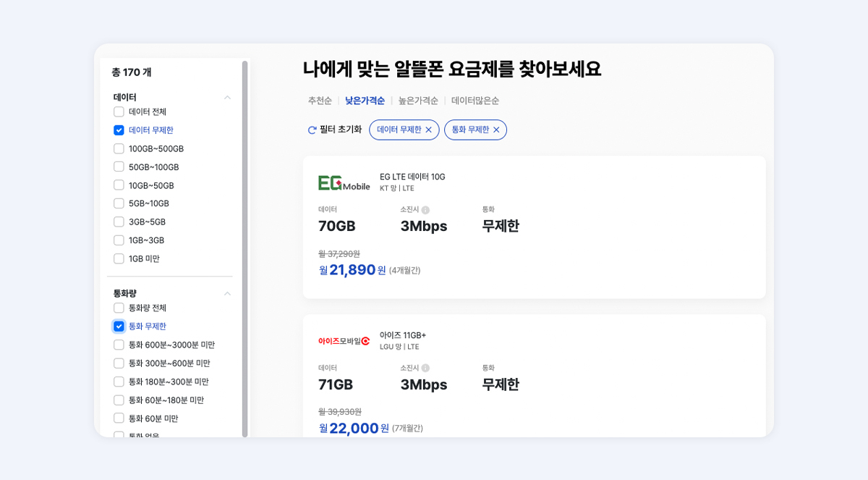
Task: Remove the 데이터 무제한 filter chip via X
Action: (427, 130)
